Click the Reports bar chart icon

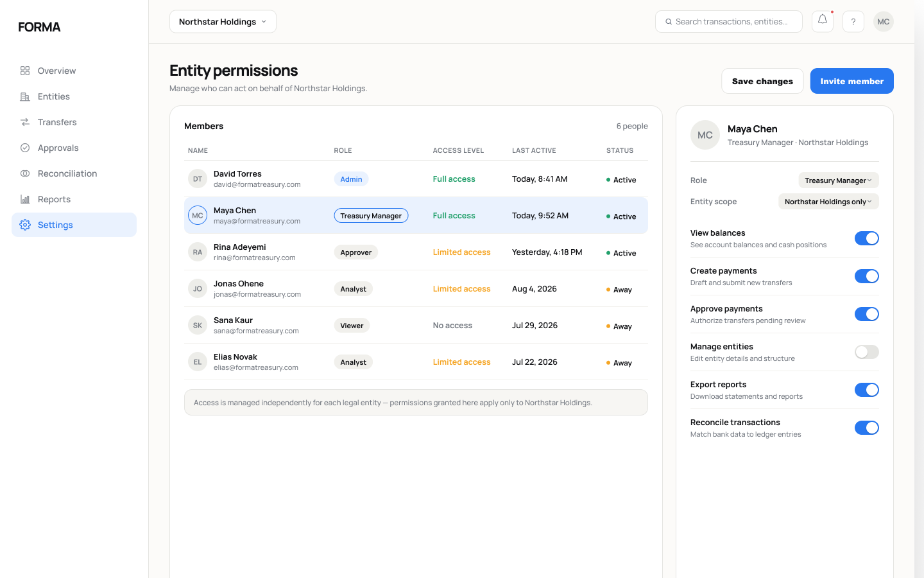25,199
